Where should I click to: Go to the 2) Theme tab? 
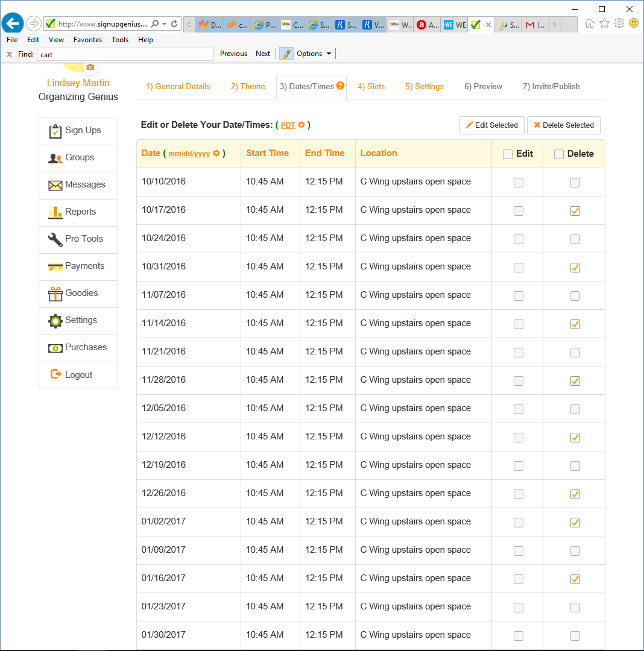248,86
